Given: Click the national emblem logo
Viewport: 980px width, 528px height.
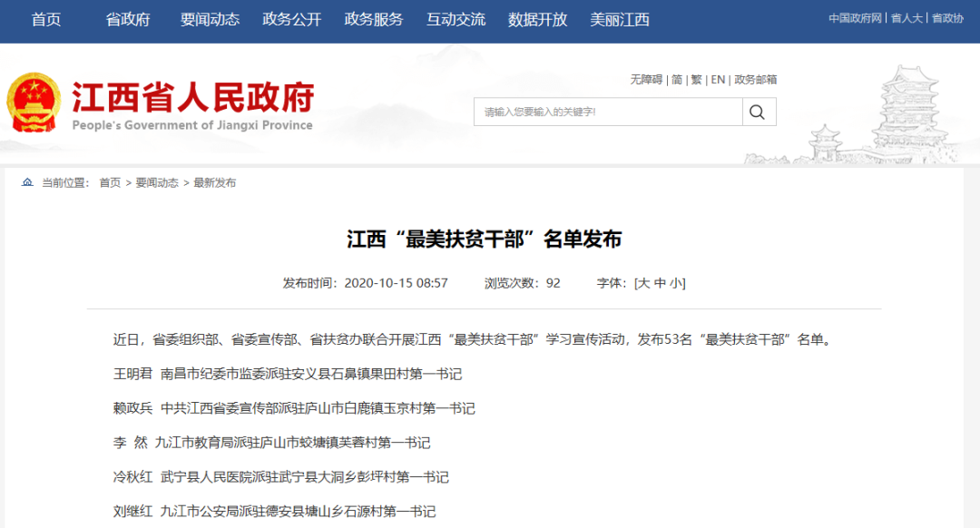Looking at the screenshot, I should 34,103.
